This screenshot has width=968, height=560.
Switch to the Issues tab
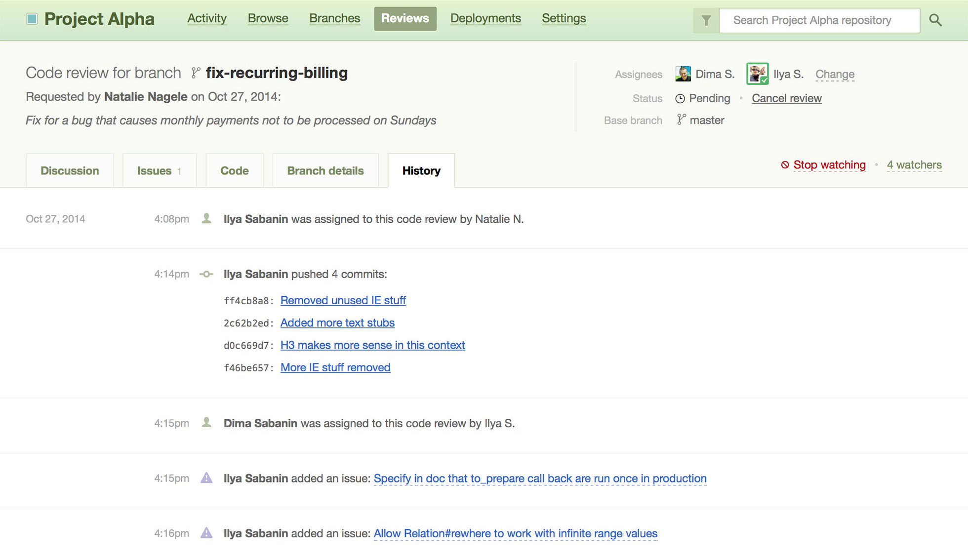(159, 171)
